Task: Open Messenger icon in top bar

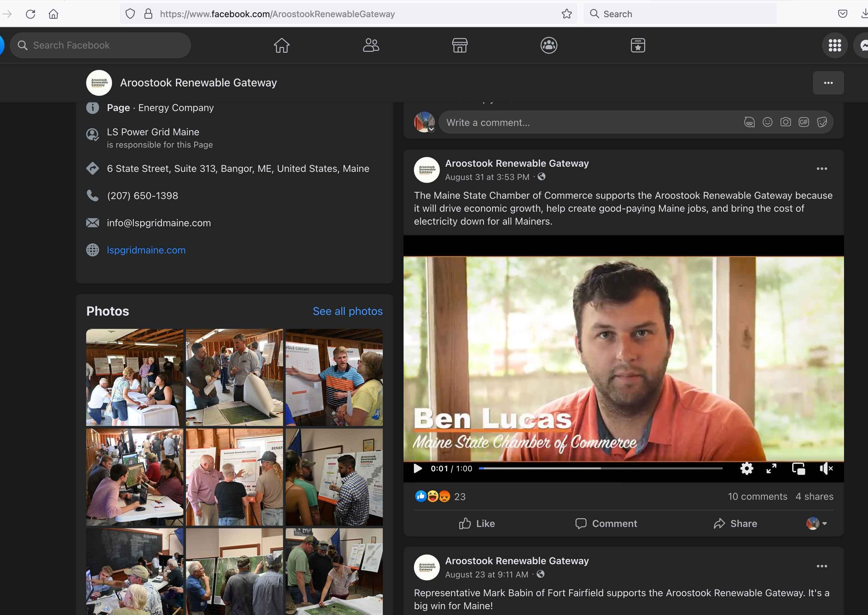Action: pyautogui.click(x=862, y=45)
